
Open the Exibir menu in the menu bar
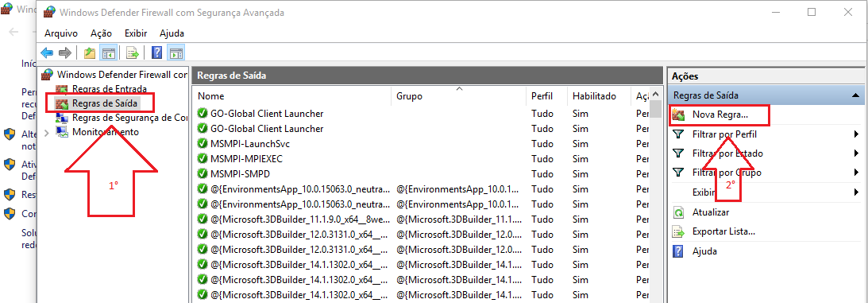(x=136, y=33)
